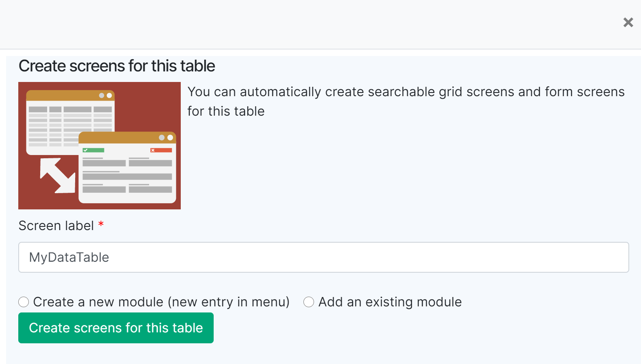Click the Screen label caption above the field
Image resolution: width=641 pixels, height=364 pixels.
pos(56,226)
